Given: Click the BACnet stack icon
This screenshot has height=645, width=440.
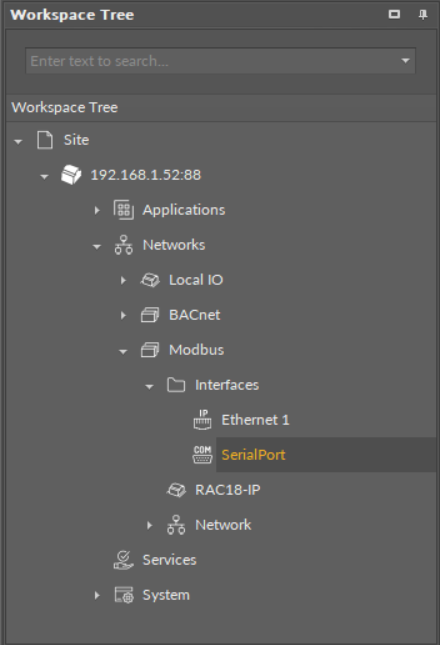Looking at the screenshot, I should 150,315.
